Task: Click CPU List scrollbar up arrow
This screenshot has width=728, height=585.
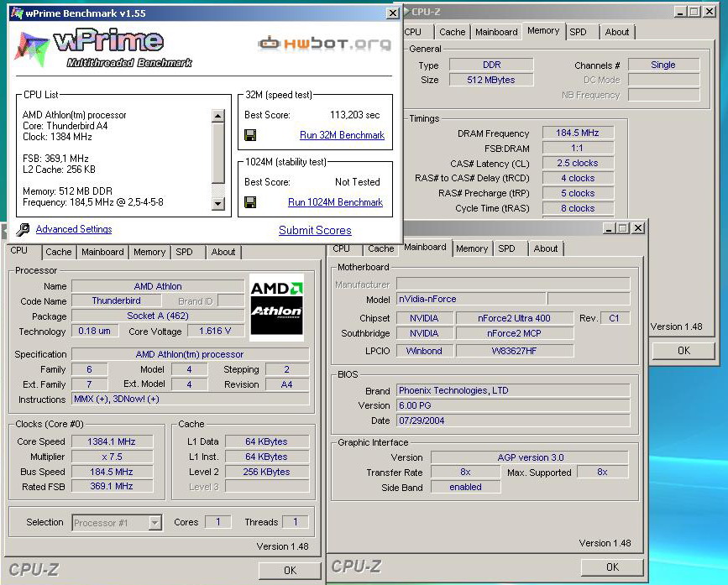Action: coord(217,116)
